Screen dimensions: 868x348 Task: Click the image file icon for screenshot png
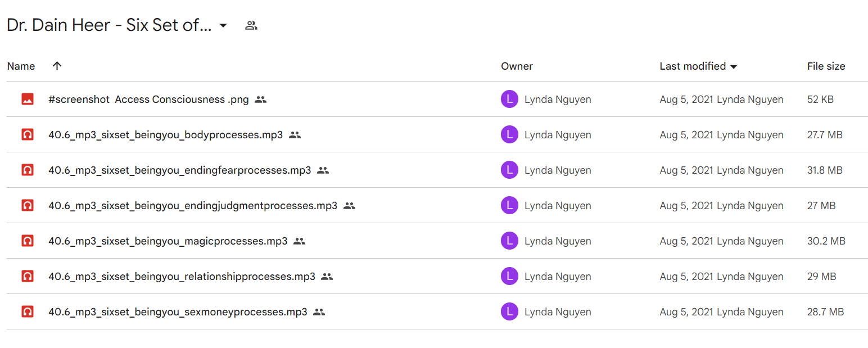(28, 100)
